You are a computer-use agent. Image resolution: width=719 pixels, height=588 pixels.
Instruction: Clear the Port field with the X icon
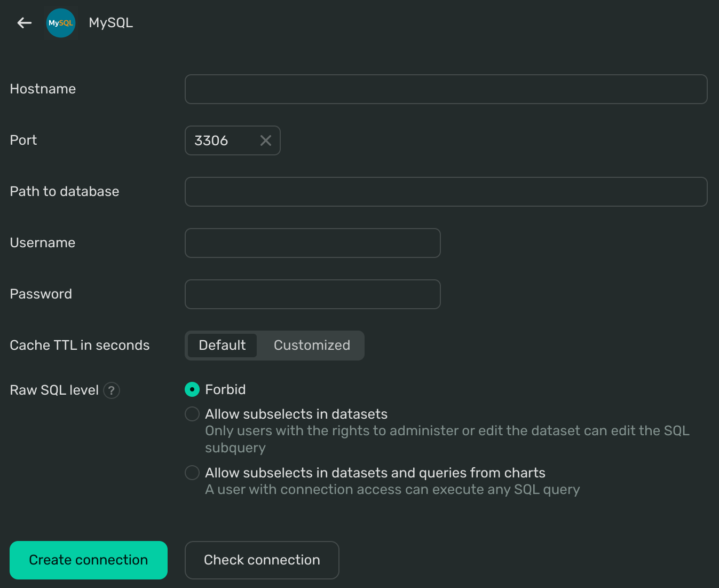click(266, 140)
